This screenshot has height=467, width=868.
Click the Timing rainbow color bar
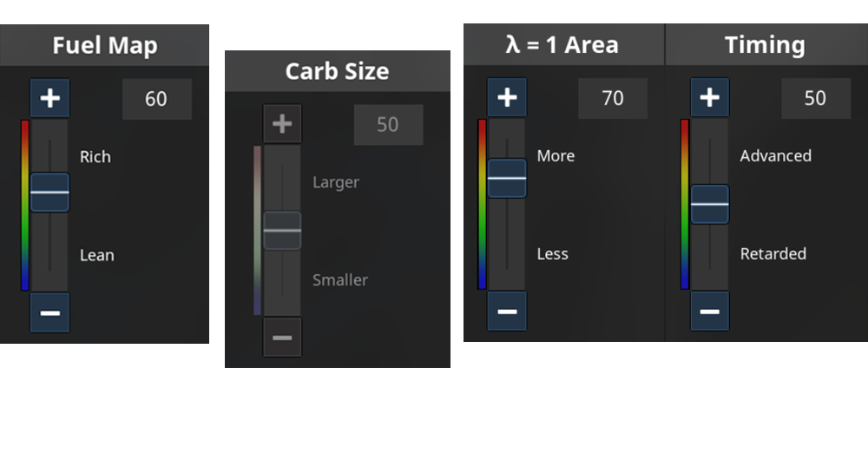[685, 204]
